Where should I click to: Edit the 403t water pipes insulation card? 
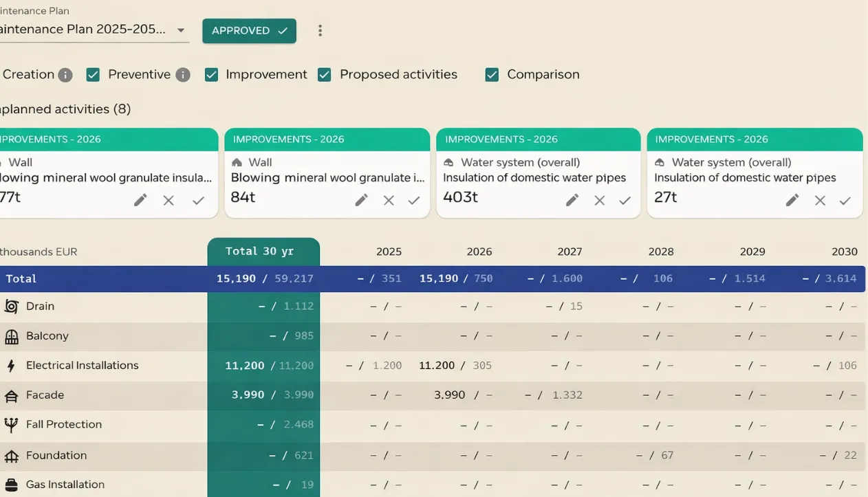(572, 200)
